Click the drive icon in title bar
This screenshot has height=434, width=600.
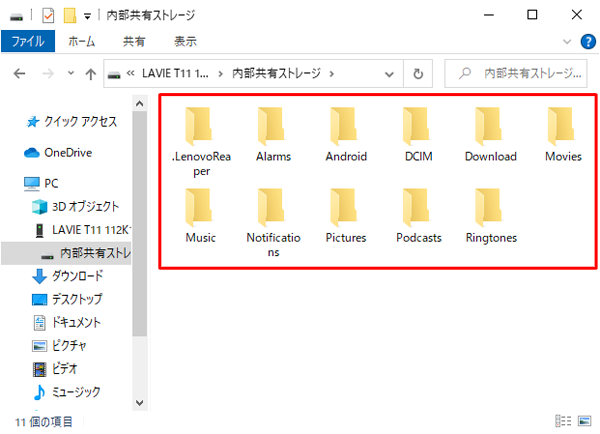pyautogui.click(x=16, y=16)
